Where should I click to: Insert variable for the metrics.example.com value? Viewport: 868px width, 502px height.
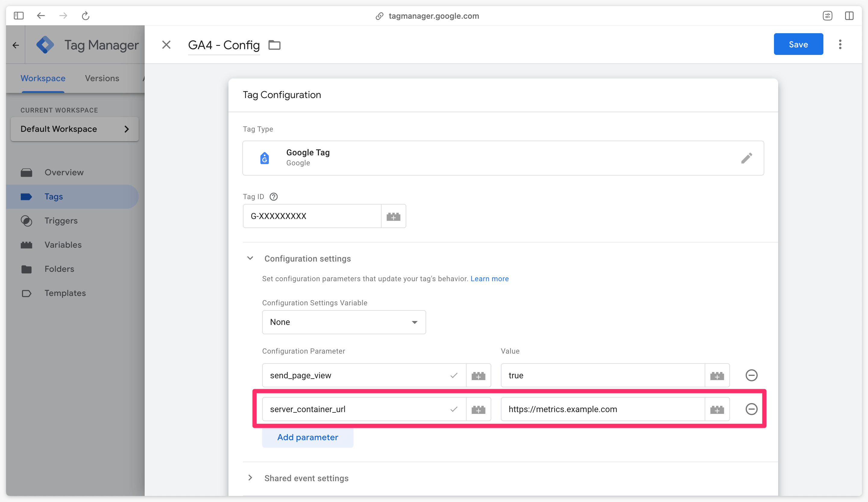(x=717, y=409)
